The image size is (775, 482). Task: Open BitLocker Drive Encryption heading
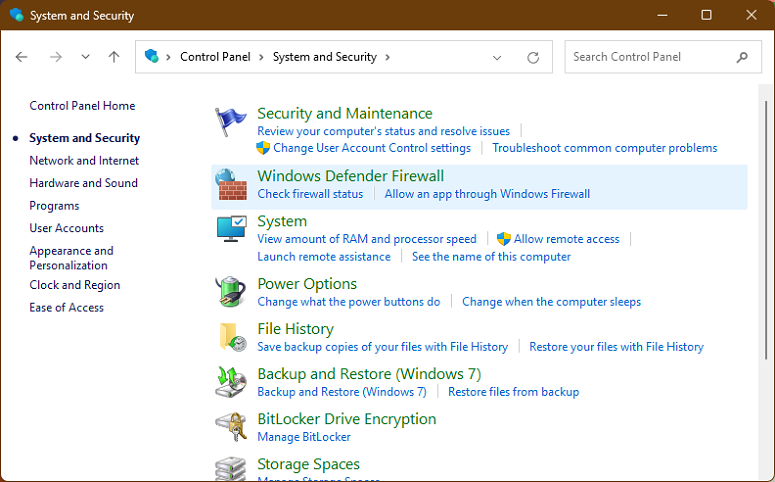tap(347, 419)
